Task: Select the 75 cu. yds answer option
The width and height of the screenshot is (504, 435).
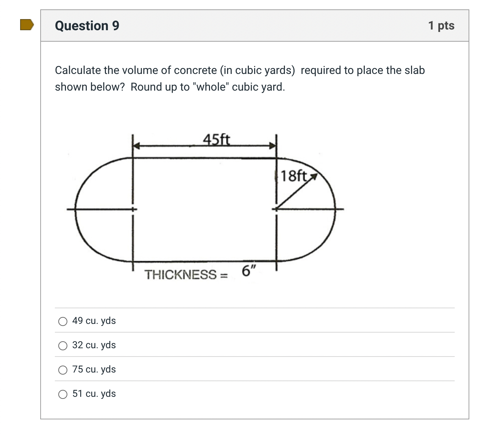Action: (x=63, y=370)
